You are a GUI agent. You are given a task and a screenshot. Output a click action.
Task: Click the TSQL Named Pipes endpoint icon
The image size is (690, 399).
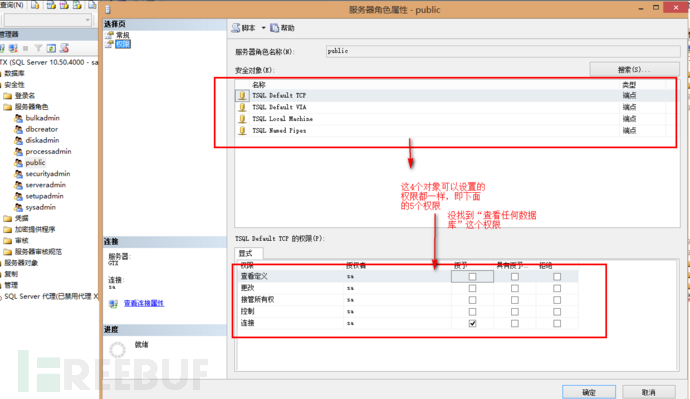click(242, 131)
